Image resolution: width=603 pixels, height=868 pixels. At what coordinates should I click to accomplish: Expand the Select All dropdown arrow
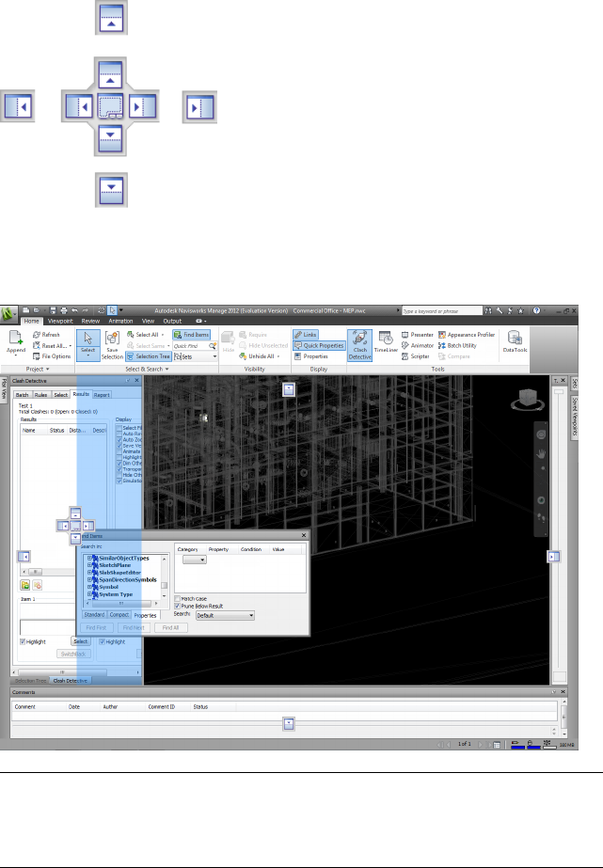(163, 335)
